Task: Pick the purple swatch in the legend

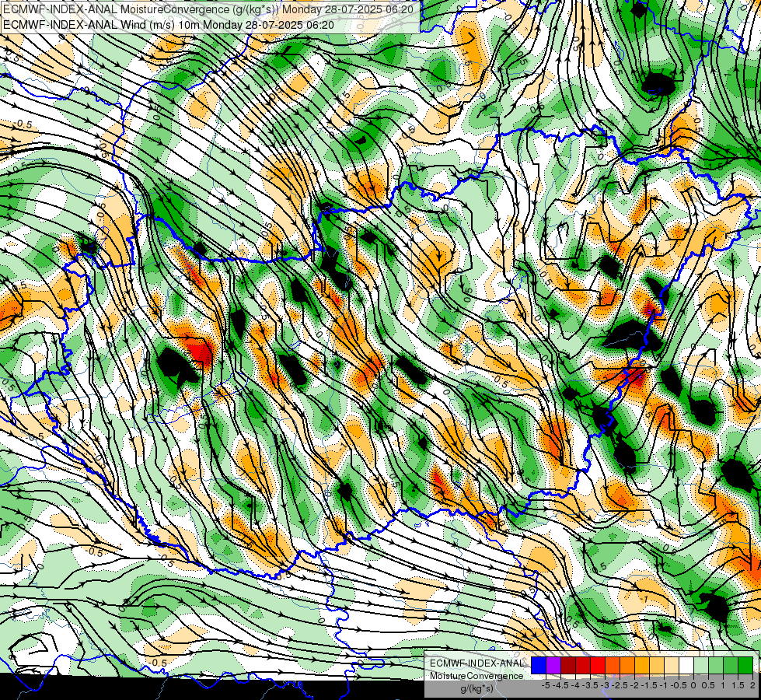Action: pos(553,665)
